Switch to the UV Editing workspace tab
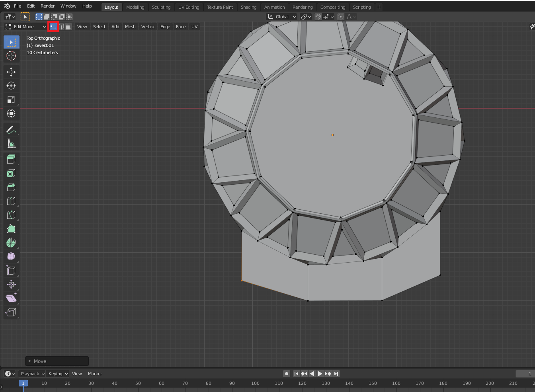535x392 pixels. point(189,7)
